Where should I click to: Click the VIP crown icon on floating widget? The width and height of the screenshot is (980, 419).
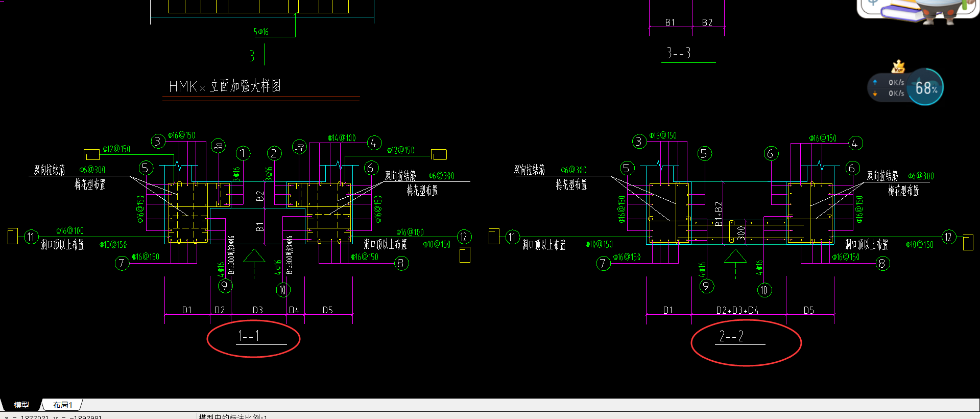(x=898, y=67)
